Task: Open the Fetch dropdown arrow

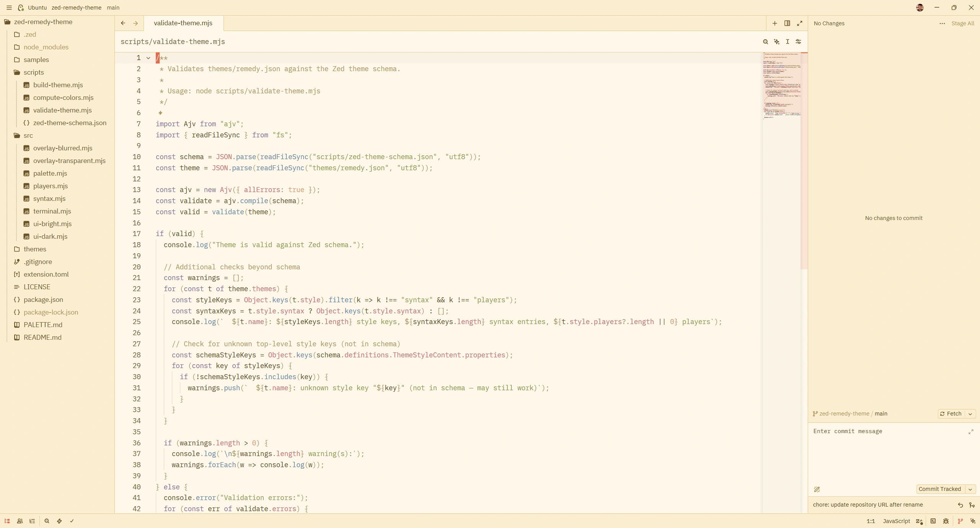Action: [970, 414]
